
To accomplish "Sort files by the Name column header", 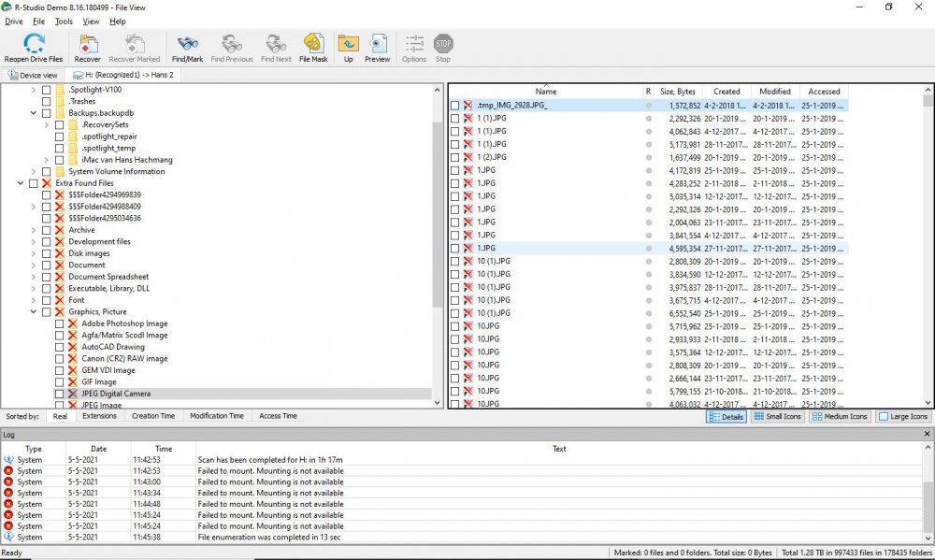I will (x=545, y=92).
